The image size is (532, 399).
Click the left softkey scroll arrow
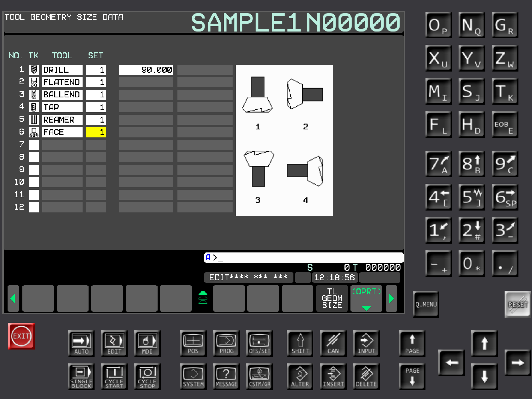pyautogui.click(x=13, y=298)
